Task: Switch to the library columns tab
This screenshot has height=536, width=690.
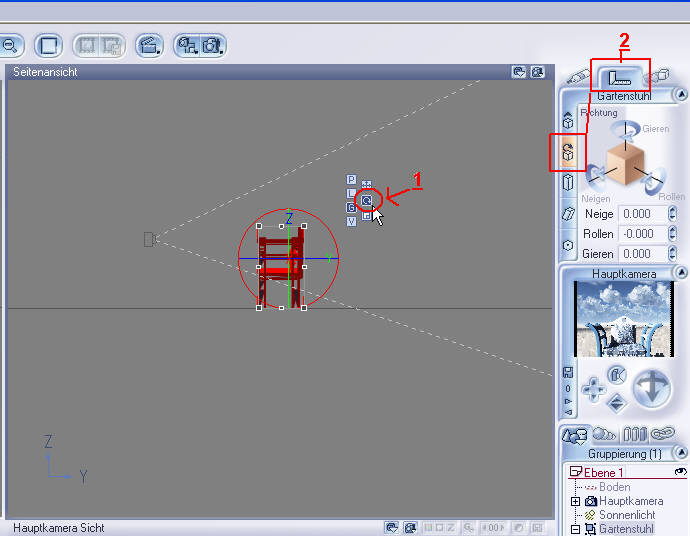Action: 635,435
